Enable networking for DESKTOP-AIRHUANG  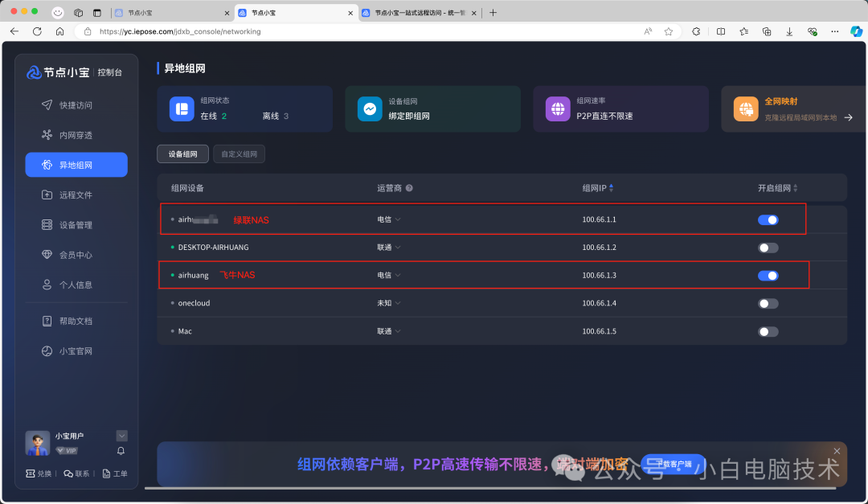point(768,248)
